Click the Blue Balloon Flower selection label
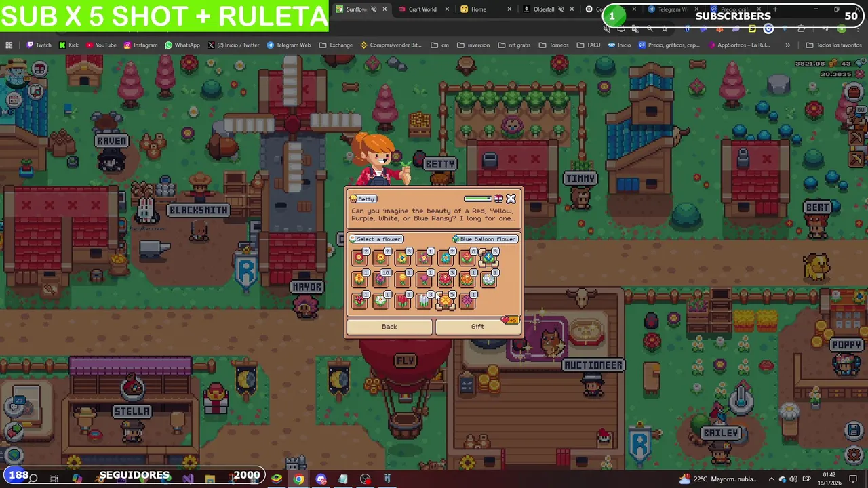The height and width of the screenshot is (488, 868). coord(485,239)
